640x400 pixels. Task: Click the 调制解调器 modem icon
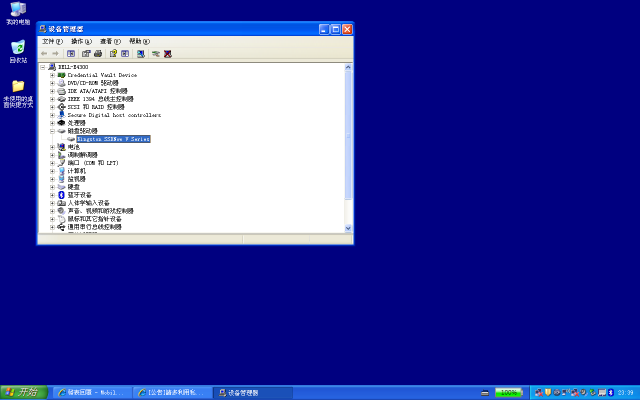coord(61,155)
